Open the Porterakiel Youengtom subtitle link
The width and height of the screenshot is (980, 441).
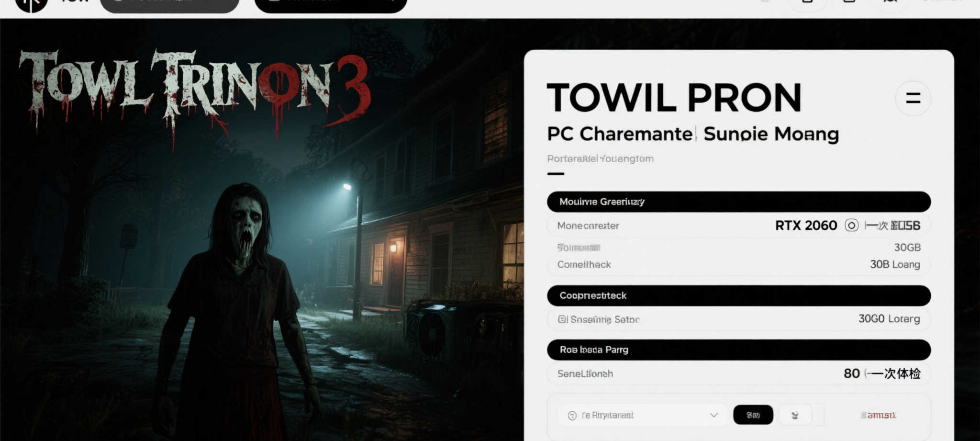pos(600,158)
